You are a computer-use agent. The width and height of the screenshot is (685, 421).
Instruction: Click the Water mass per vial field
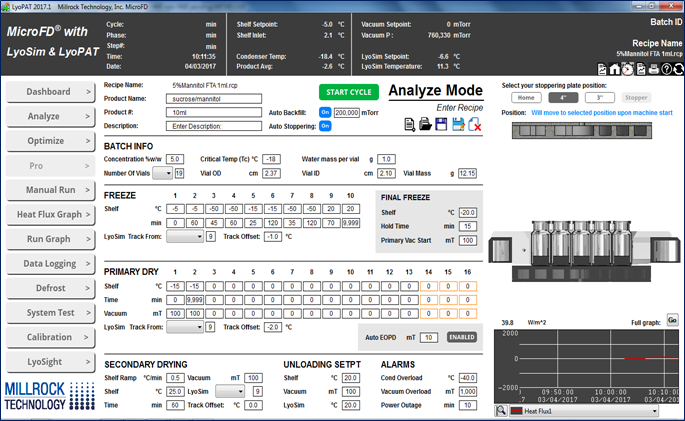pos(387,159)
